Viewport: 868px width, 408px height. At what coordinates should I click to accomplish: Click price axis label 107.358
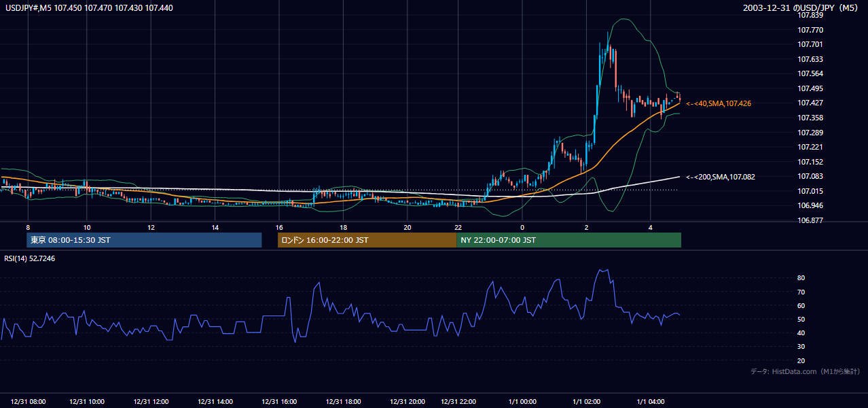pyautogui.click(x=810, y=118)
